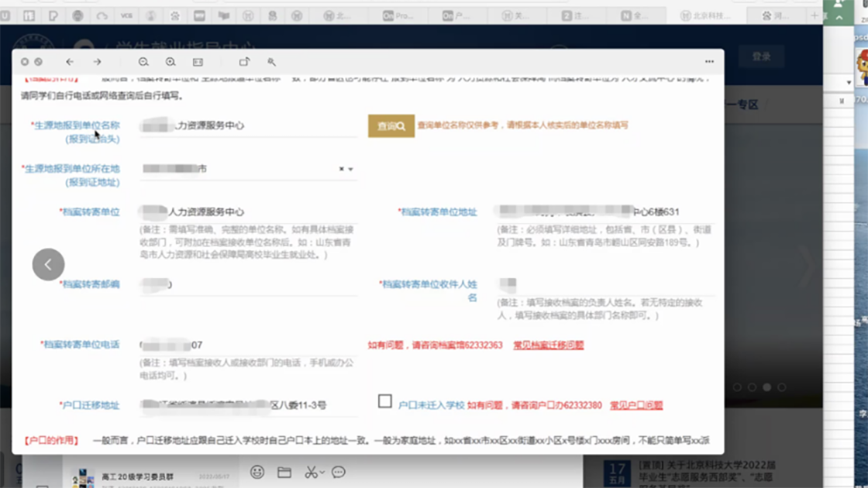Click the 17 五月 date badge

pyautogui.click(x=618, y=473)
